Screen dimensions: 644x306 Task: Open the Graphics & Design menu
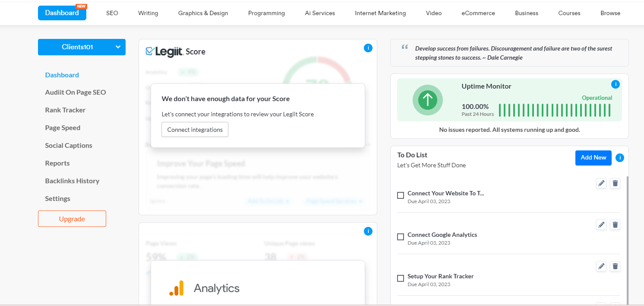pyautogui.click(x=203, y=13)
